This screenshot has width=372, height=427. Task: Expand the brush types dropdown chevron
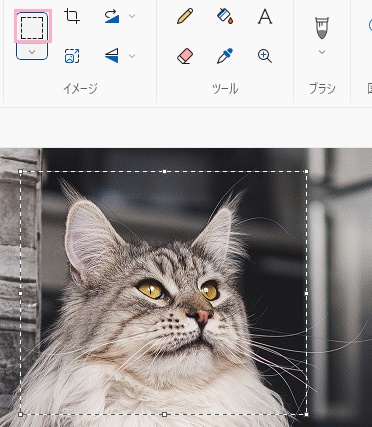322,52
